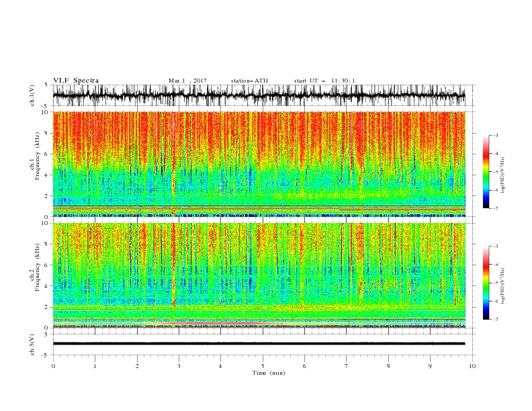This screenshot has width=532, height=411.
Task: Click time axis tick label '1'
Action: (x=95, y=366)
